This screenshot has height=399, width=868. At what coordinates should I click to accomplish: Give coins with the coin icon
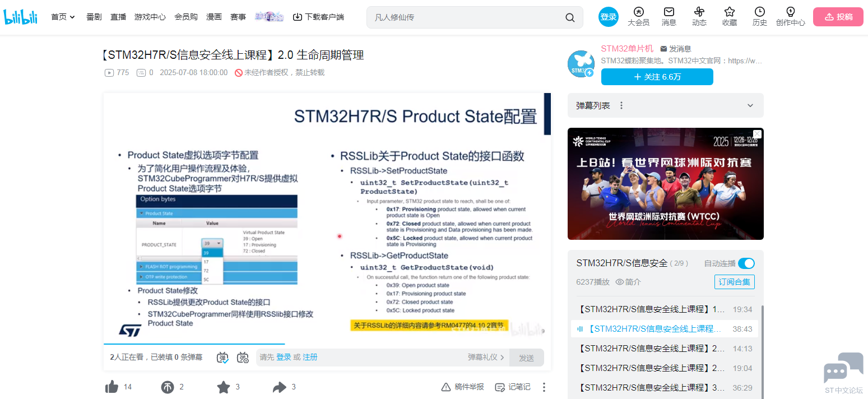coord(168,387)
